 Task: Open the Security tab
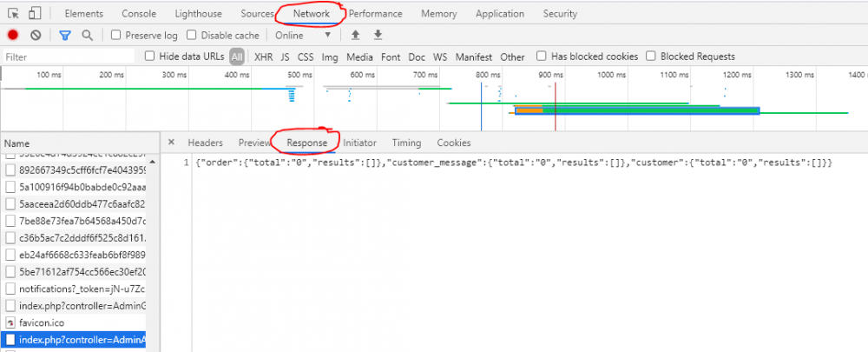(x=560, y=14)
